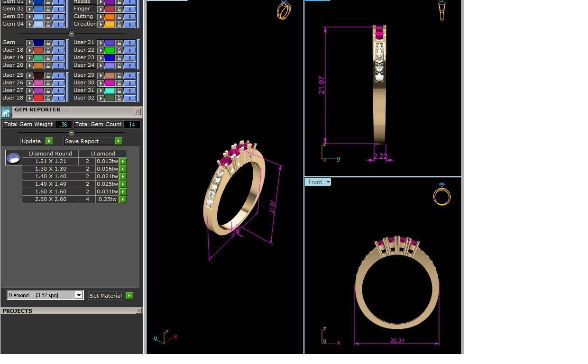Image resolution: width=588 pixels, height=364 pixels.
Task: Toggle the on/off button of User 19 layer
Action: (x=58, y=58)
